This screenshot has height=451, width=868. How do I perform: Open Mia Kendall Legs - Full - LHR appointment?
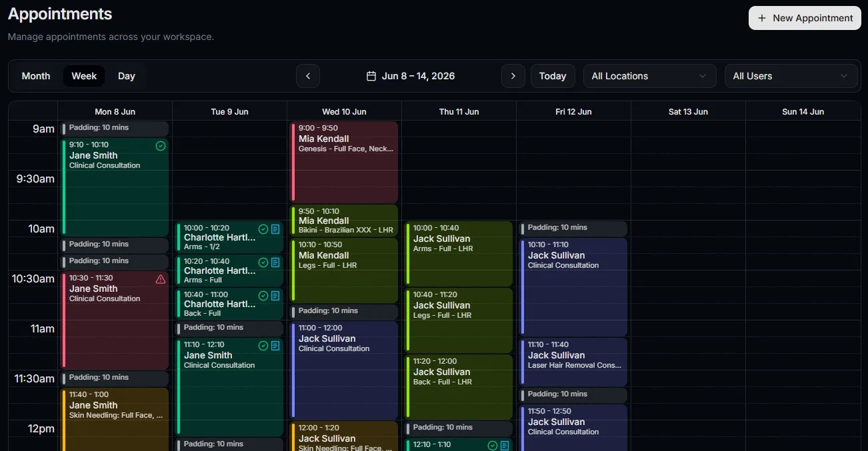(x=344, y=270)
